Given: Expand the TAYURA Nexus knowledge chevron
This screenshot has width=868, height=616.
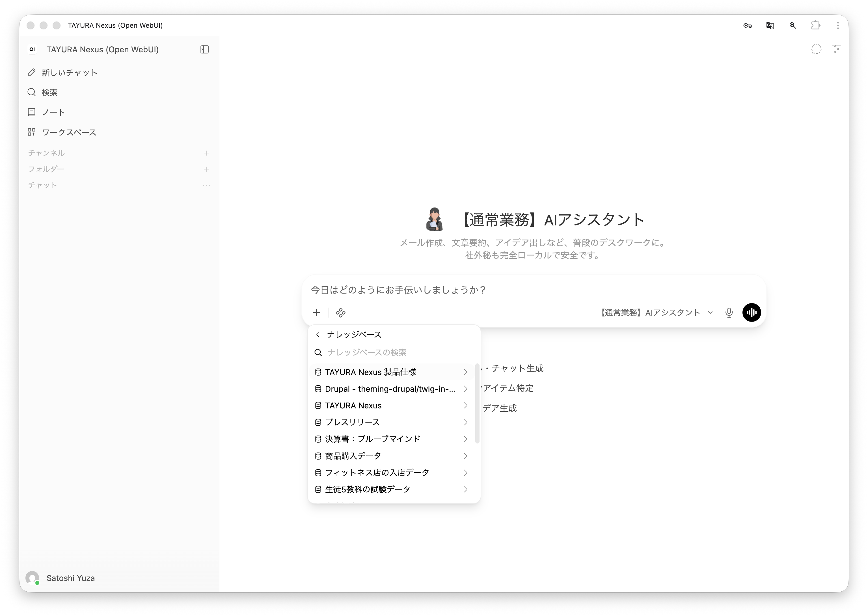Looking at the screenshot, I should (466, 406).
